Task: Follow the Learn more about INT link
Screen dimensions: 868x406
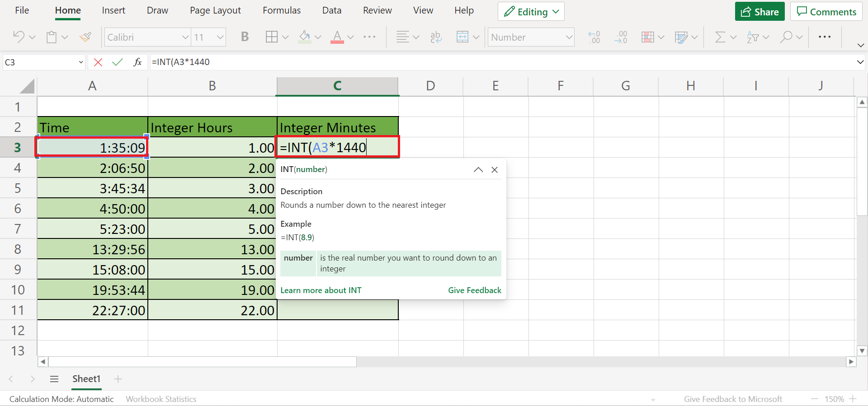Action: point(321,290)
